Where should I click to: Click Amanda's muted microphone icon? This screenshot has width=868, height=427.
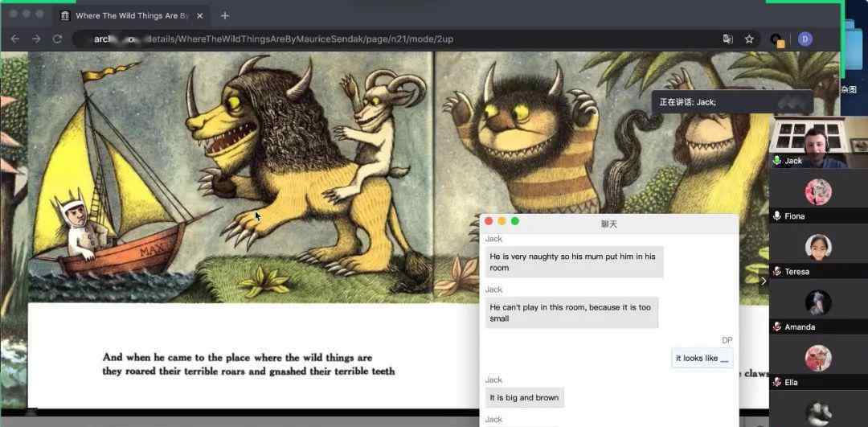tap(776, 326)
